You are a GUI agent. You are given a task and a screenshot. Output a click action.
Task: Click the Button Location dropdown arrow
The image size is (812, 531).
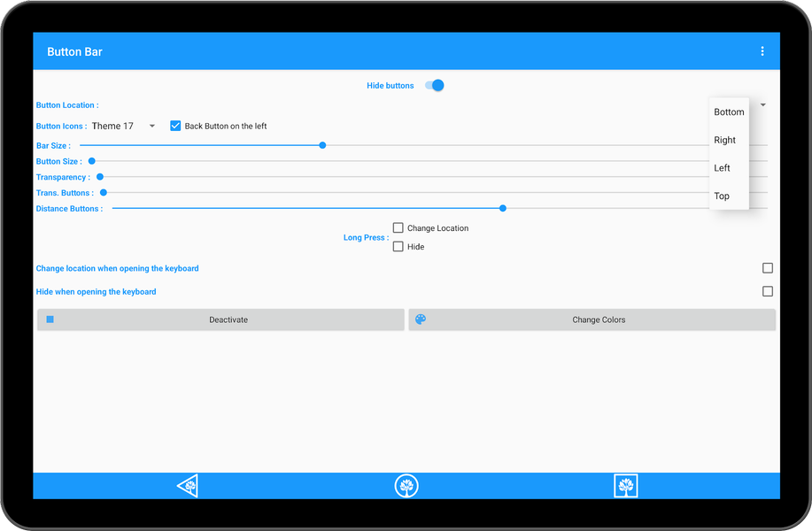click(762, 105)
